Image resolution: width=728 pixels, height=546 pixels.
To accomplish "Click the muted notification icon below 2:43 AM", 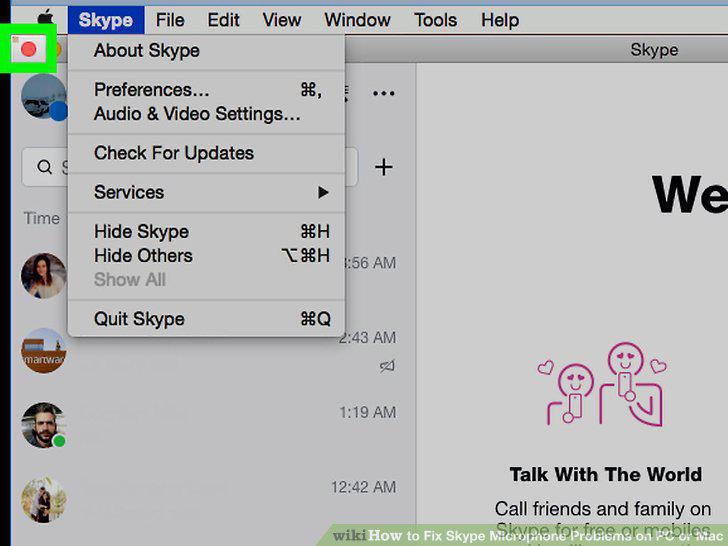I will coord(387,366).
